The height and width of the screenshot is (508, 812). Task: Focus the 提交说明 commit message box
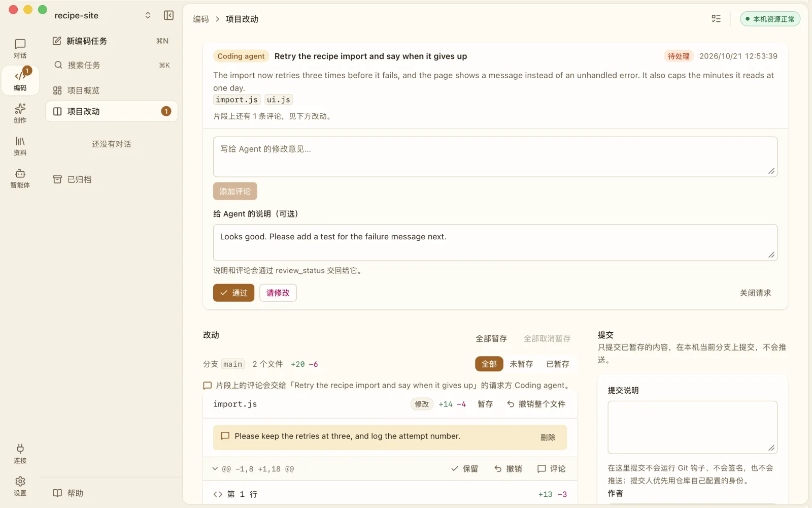point(693,427)
